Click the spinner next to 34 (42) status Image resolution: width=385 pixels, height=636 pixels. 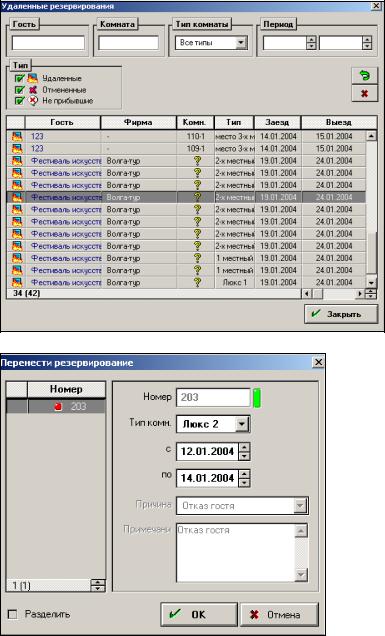coord(370,294)
